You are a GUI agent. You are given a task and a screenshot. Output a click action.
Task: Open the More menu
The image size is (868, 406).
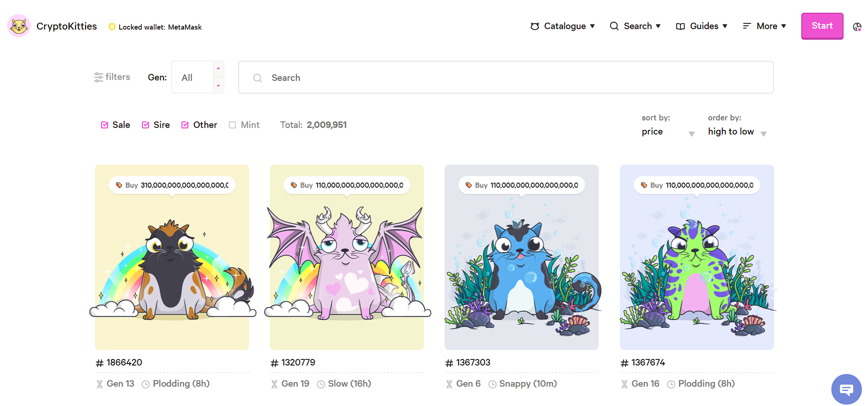coord(765,26)
